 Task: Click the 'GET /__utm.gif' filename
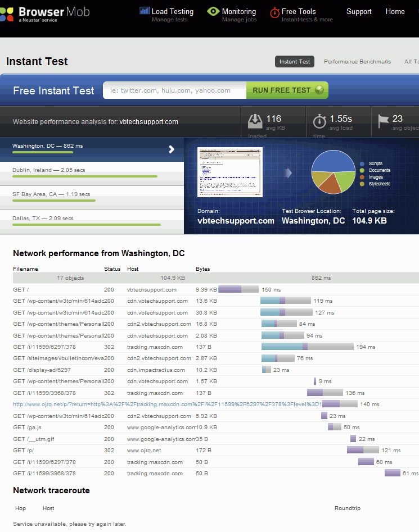34,439
